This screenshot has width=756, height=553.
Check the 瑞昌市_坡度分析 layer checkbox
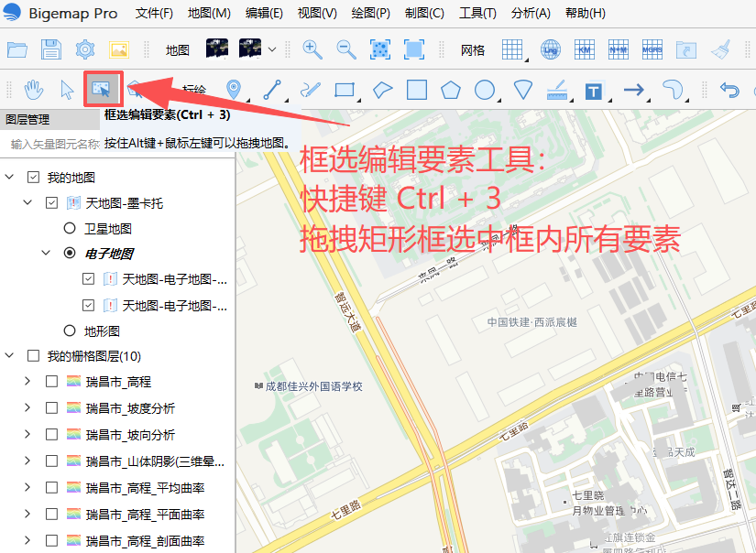tap(51, 408)
